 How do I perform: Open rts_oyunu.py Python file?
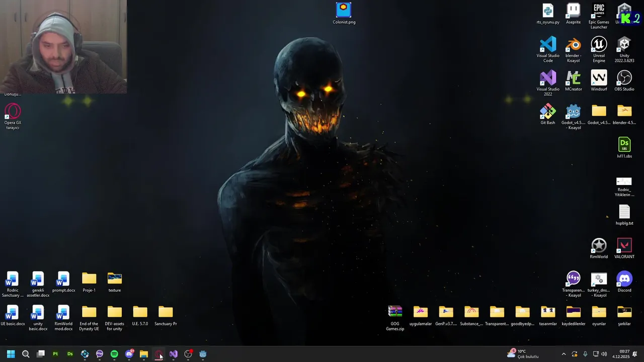click(x=548, y=14)
